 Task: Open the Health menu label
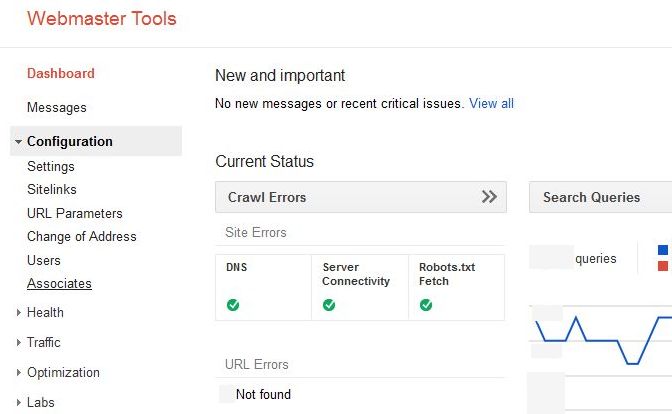(x=45, y=312)
